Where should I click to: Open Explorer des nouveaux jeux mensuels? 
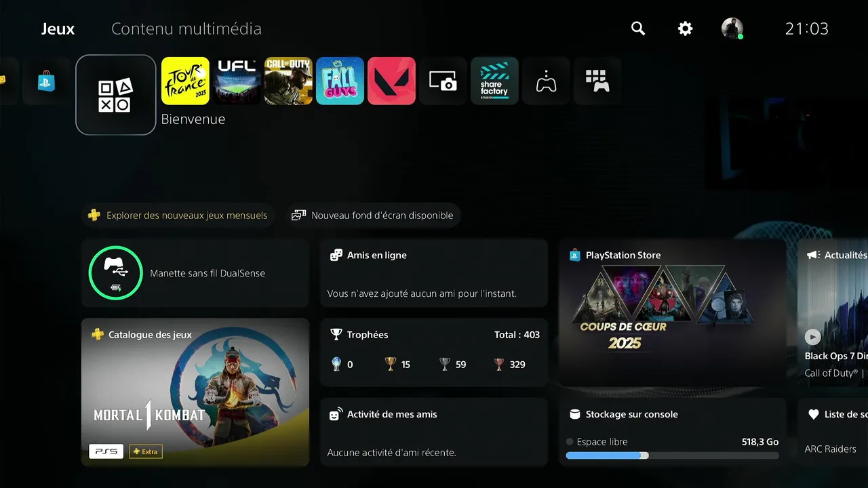tap(179, 216)
